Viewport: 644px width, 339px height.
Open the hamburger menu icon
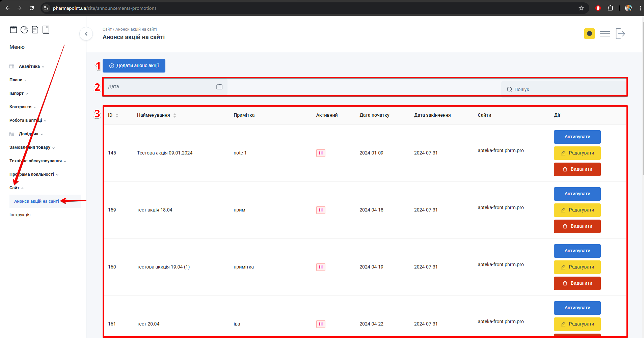click(605, 34)
